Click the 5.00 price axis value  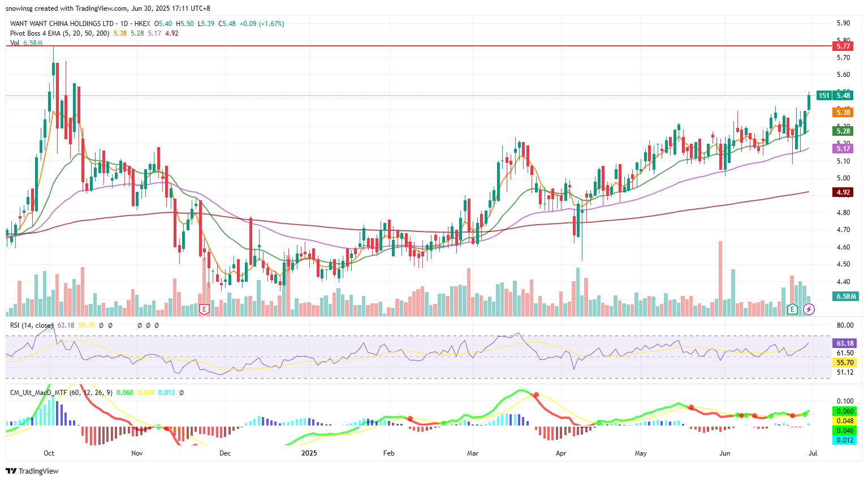click(843, 178)
